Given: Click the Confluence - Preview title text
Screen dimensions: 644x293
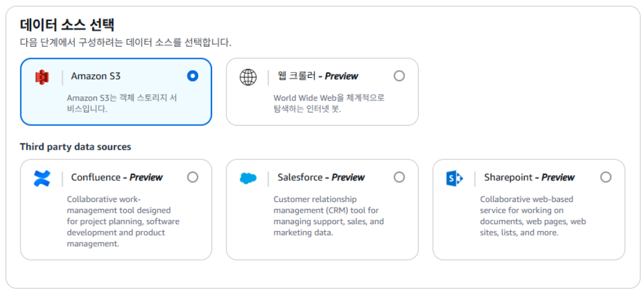Looking at the screenshot, I should 117,177.
